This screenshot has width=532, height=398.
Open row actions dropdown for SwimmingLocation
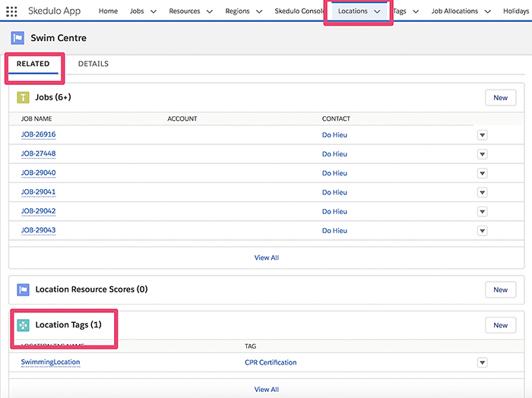coord(482,362)
